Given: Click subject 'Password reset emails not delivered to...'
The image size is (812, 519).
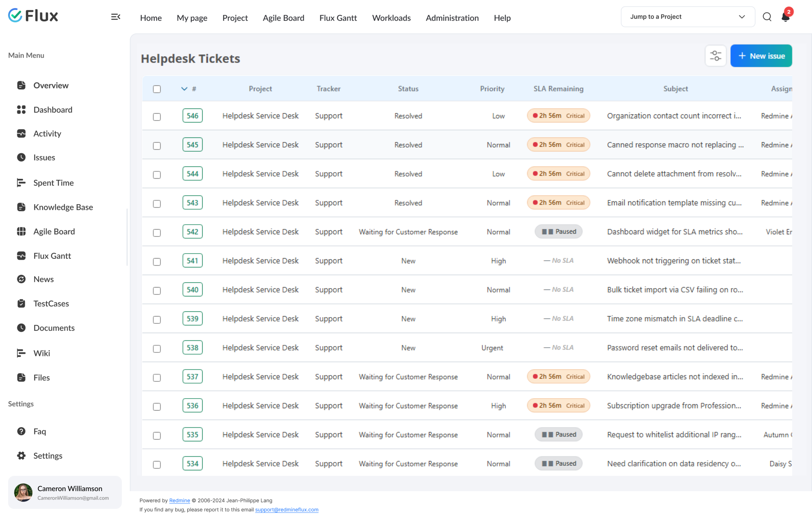Looking at the screenshot, I should (675, 347).
